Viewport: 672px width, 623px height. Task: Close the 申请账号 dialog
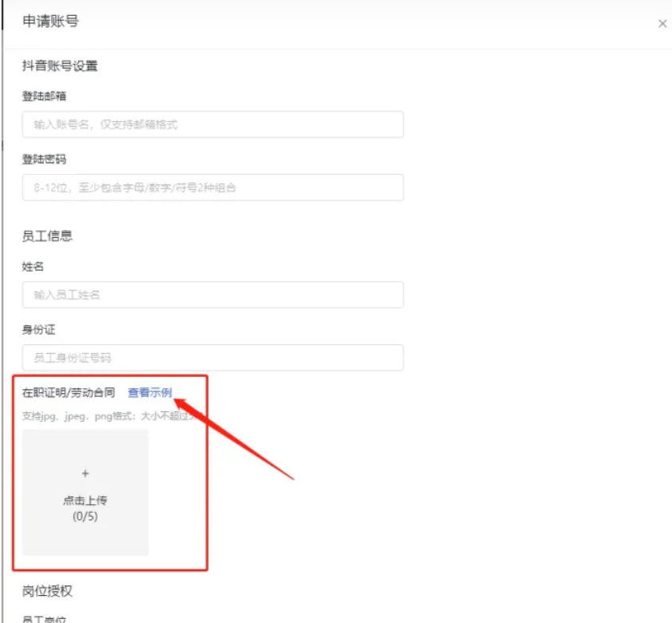pyautogui.click(x=662, y=24)
